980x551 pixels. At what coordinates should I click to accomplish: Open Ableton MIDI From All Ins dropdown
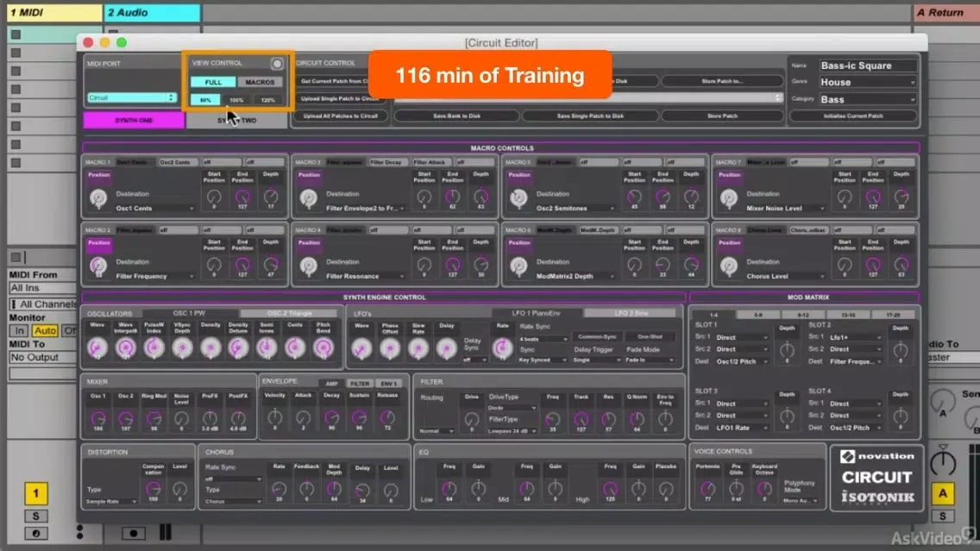(x=42, y=287)
